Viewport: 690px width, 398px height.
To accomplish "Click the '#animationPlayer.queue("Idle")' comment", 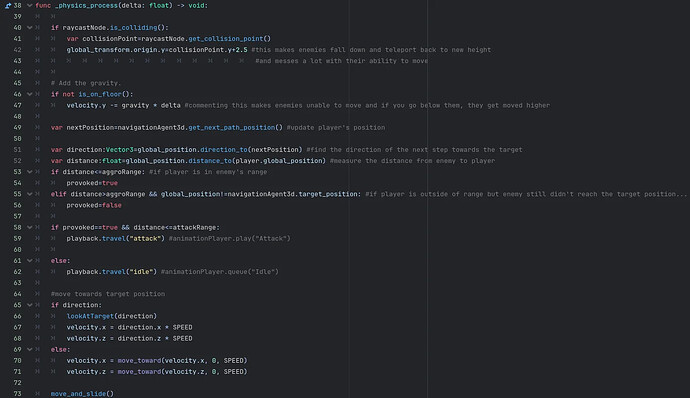I will pyautogui.click(x=220, y=272).
